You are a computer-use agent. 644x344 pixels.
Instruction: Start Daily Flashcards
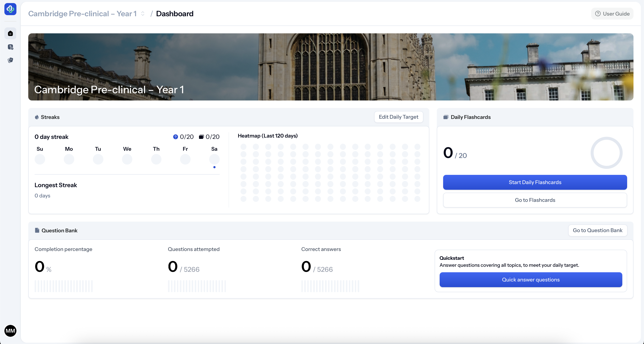(x=535, y=182)
